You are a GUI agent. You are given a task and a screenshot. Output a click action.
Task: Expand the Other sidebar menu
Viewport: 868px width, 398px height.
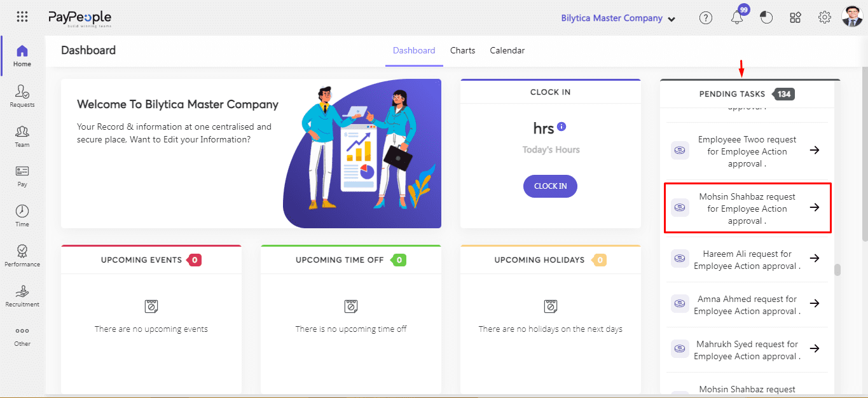[22, 336]
